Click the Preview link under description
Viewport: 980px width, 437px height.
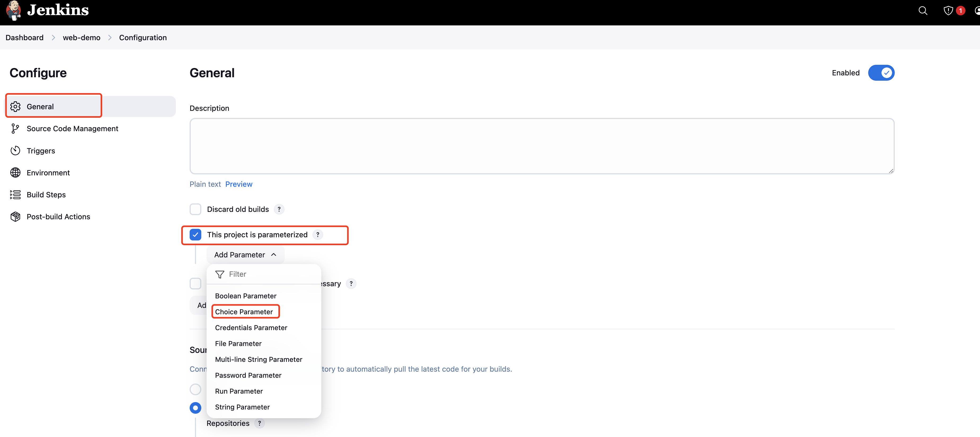point(239,184)
